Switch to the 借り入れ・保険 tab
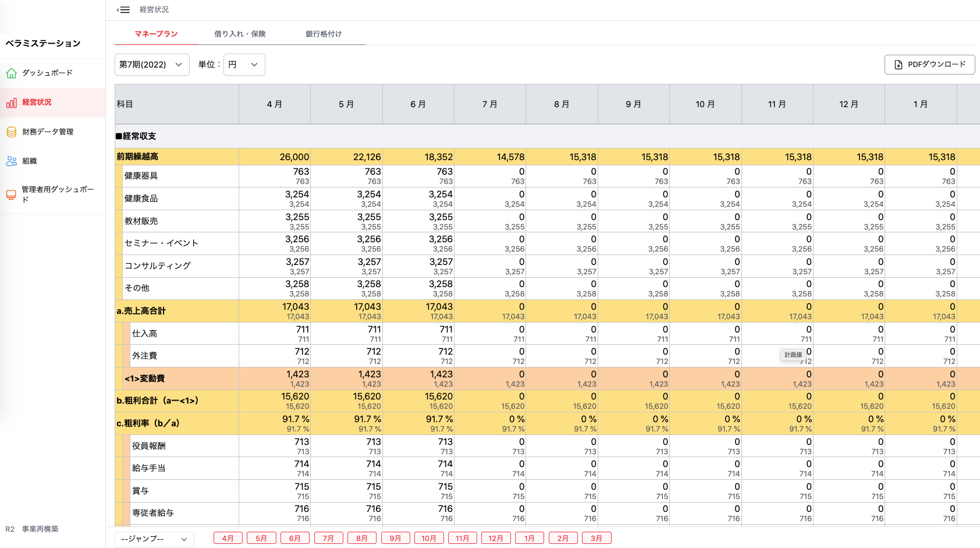This screenshot has width=980, height=548. [x=240, y=34]
